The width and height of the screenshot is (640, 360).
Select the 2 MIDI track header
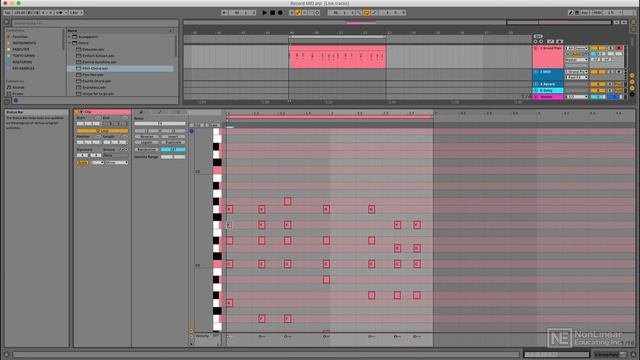(548, 74)
